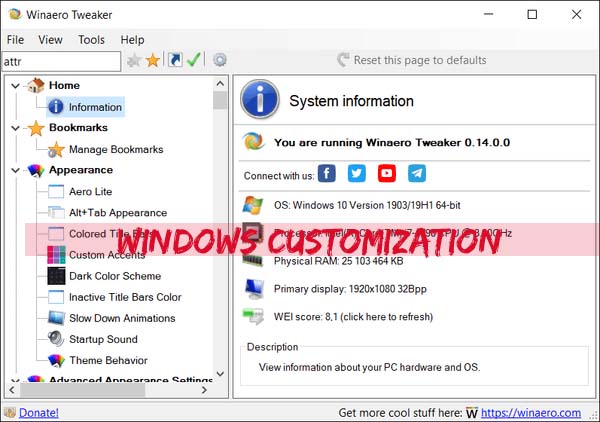Open the Facebook social icon
The image size is (600, 422).
tap(327, 173)
